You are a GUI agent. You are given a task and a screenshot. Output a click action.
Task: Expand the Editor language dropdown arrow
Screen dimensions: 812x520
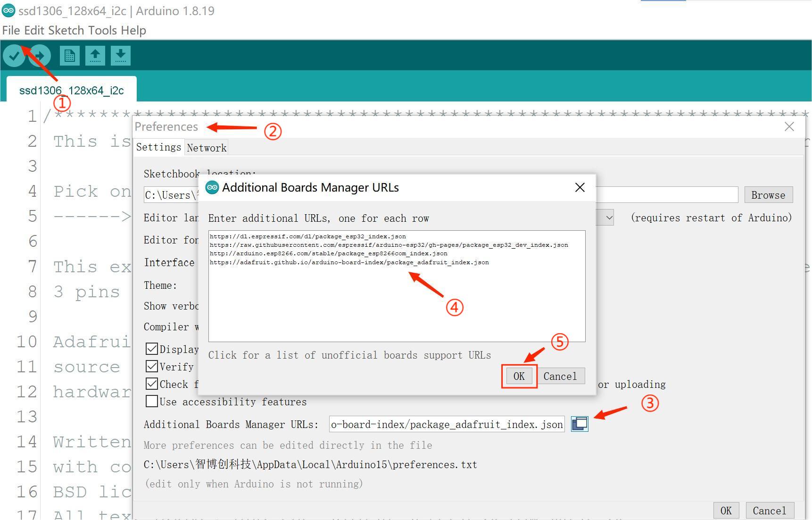[609, 218]
